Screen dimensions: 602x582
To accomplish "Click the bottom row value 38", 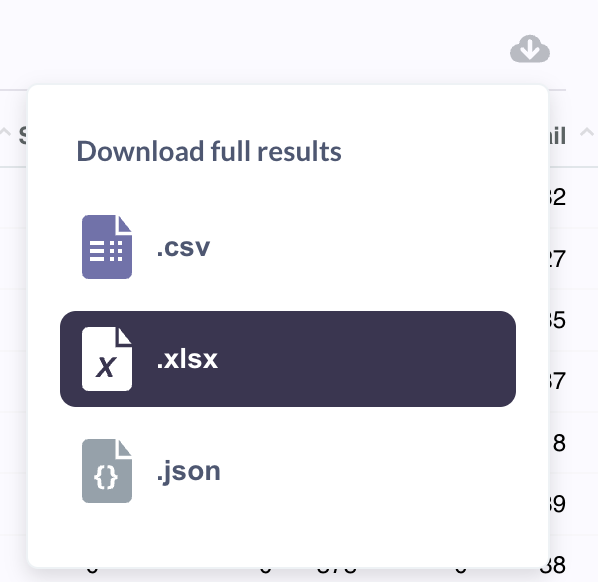I will pyautogui.click(x=553, y=565).
